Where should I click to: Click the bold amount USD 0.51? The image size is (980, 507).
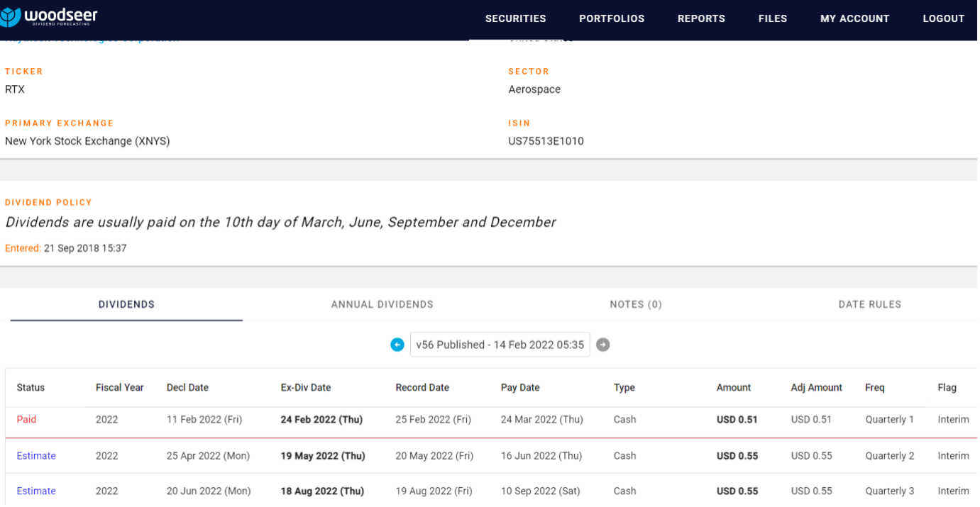(737, 420)
